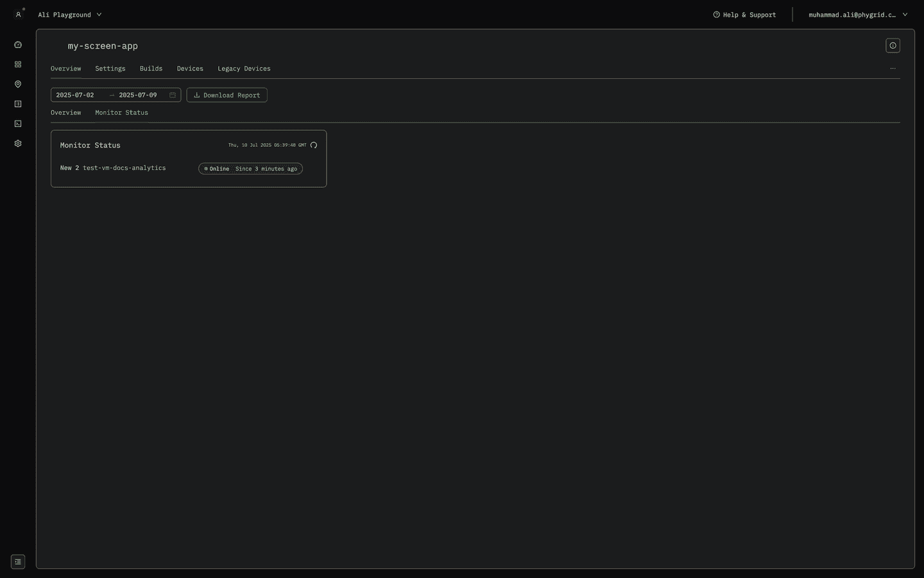Collapse the sidebar with the bottom toggle

click(18, 561)
